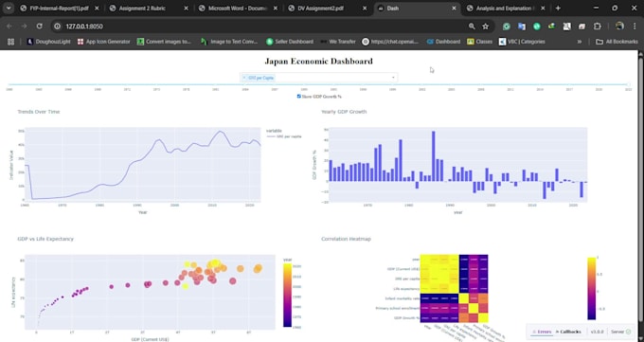Expand the indicator dropdown arrow
Screen dimensions: 644x342
[393, 78]
